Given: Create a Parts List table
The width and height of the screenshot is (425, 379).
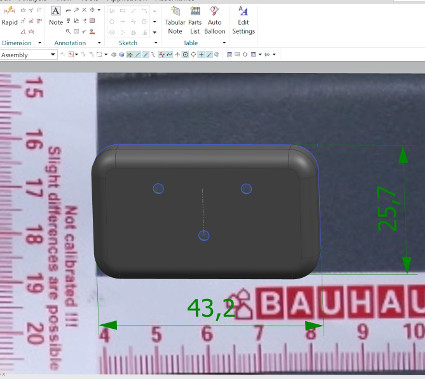Looking at the screenshot, I should point(195,21).
